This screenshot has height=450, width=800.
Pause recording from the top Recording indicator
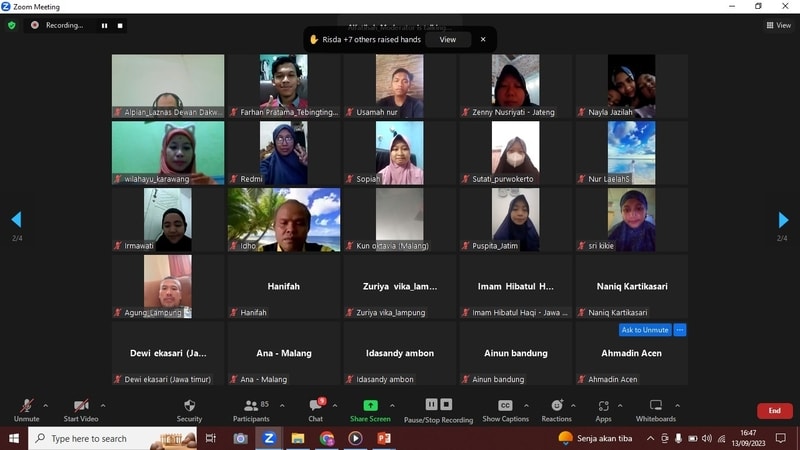coord(105,26)
